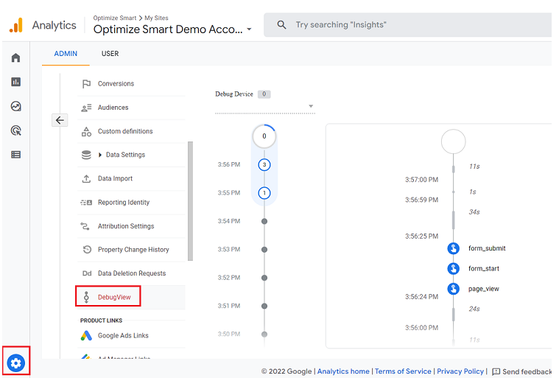Click the Property Change History clock icon
This screenshot has width=559, height=392.
point(87,250)
